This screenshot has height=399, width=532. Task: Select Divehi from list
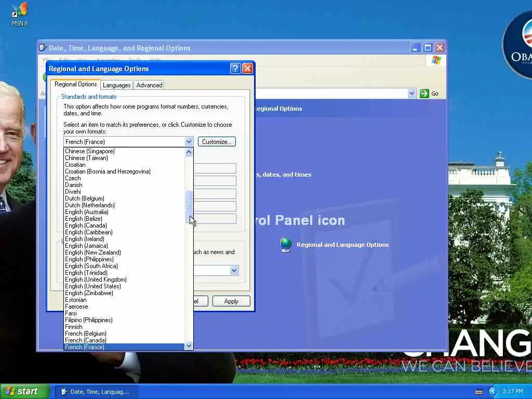coord(124,192)
